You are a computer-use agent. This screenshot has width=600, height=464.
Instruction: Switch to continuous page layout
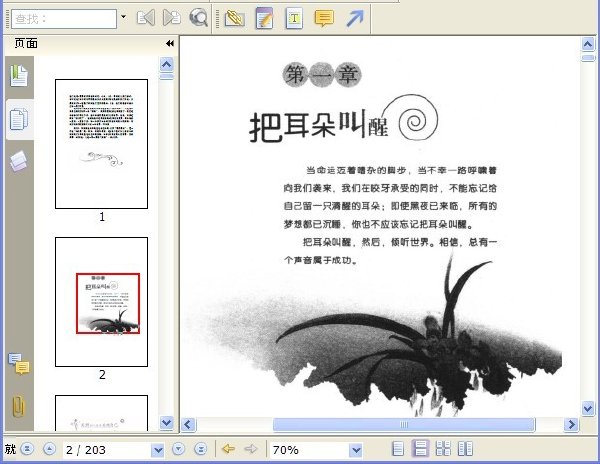(421, 449)
